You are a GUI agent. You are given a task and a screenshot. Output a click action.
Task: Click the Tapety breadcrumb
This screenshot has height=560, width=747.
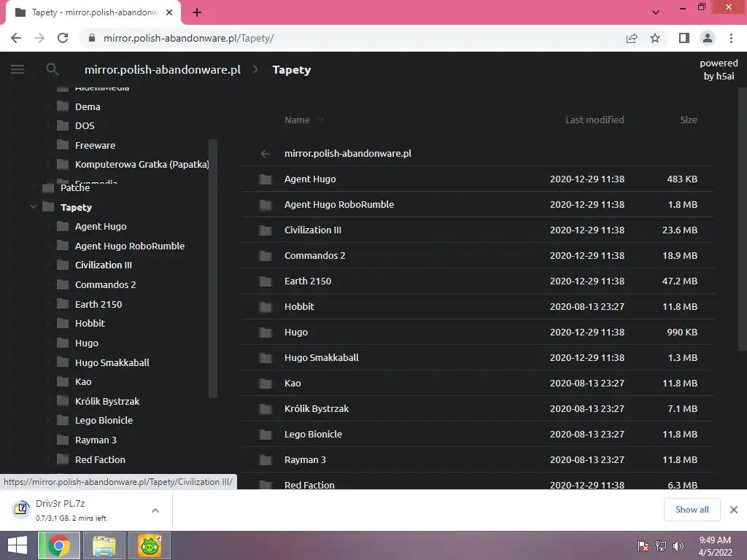coord(292,70)
